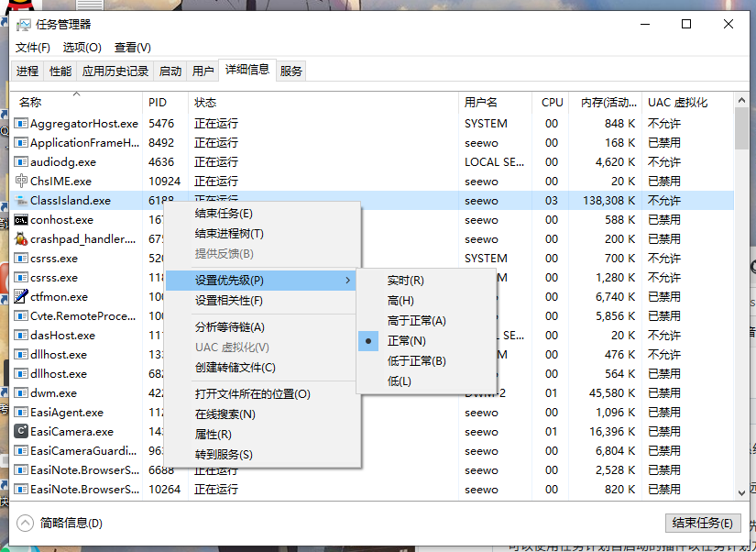Choose 在线搜索(N) in context menu
Screen dimensions: 756x552
point(263,414)
